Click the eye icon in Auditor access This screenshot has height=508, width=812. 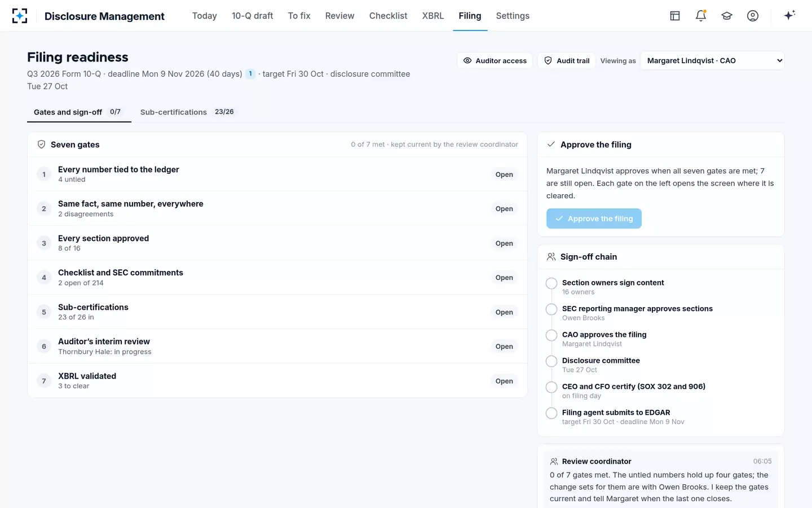467,60
